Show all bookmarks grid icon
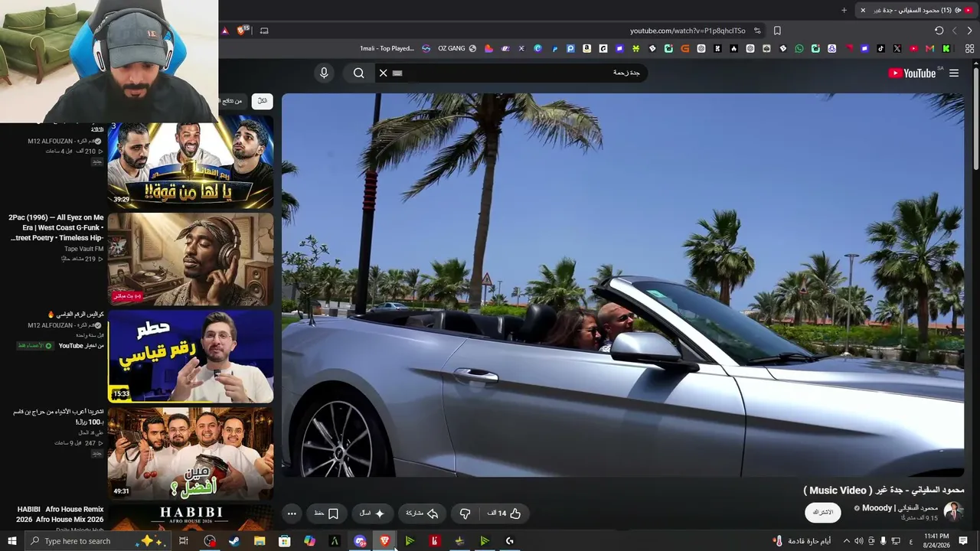The height and width of the screenshot is (551, 980). click(x=970, y=48)
